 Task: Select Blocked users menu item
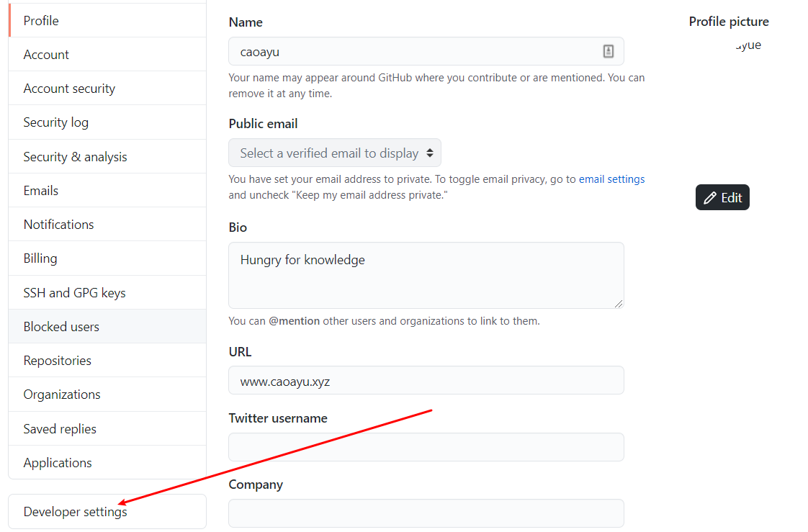coord(61,327)
